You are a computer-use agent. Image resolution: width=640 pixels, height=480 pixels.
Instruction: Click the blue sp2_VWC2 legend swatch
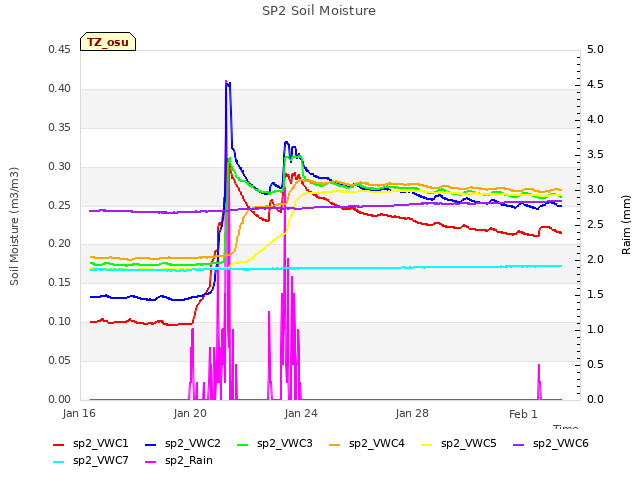(151, 445)
